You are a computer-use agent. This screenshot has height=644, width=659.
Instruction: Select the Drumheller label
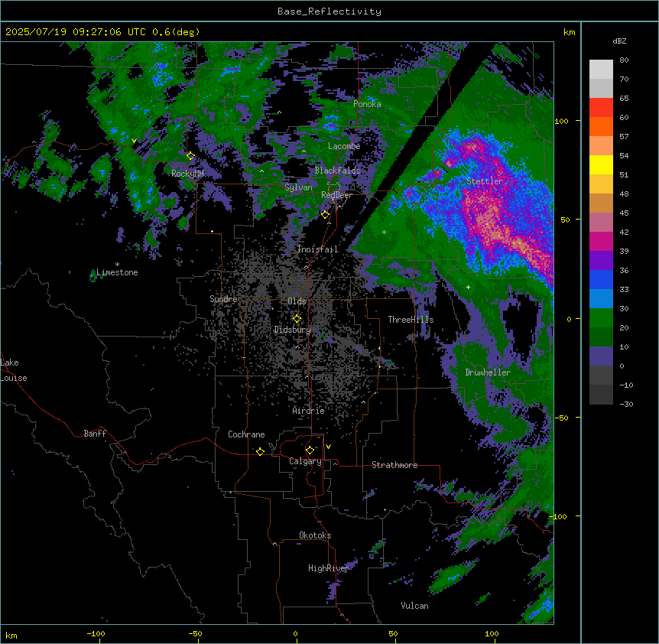point(488,372)
